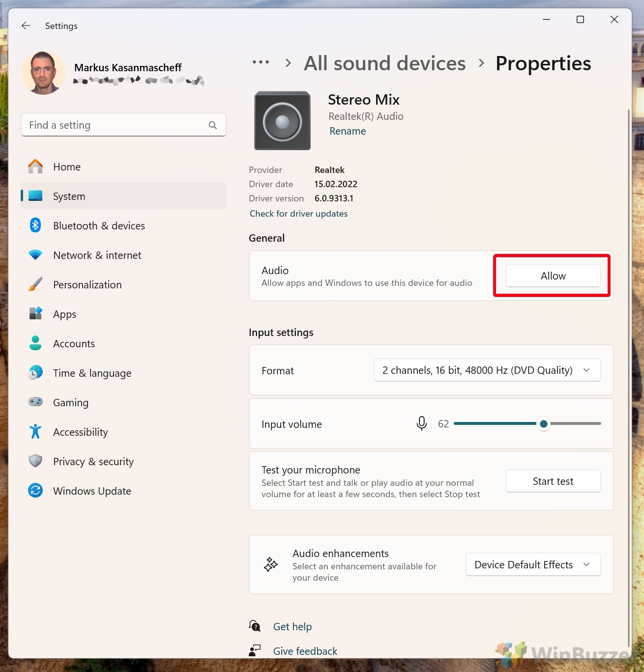This screenshot has height=672, width=644.
Task: Open the Accounts settings page
Action: pos(123,343)
